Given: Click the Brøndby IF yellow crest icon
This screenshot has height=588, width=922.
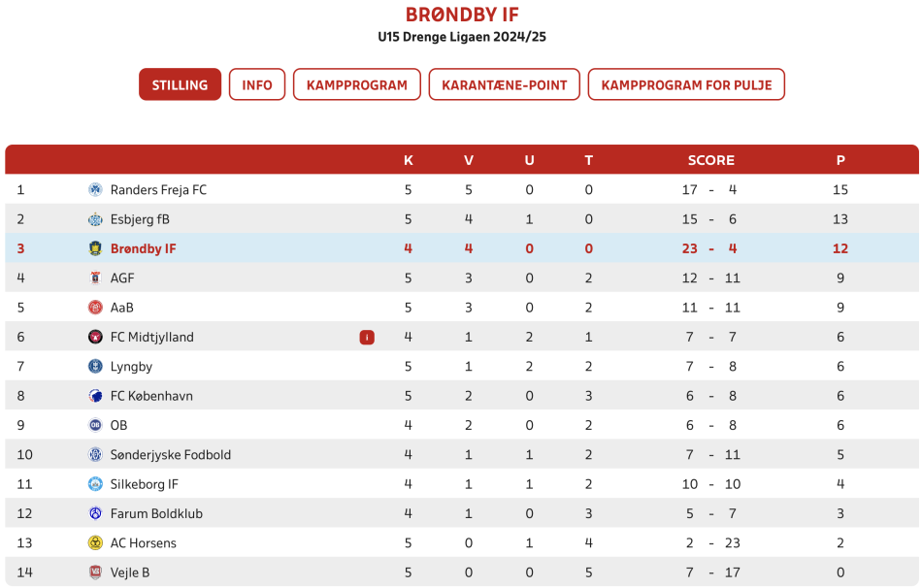Looking at the screenshot, I should 95,248.
